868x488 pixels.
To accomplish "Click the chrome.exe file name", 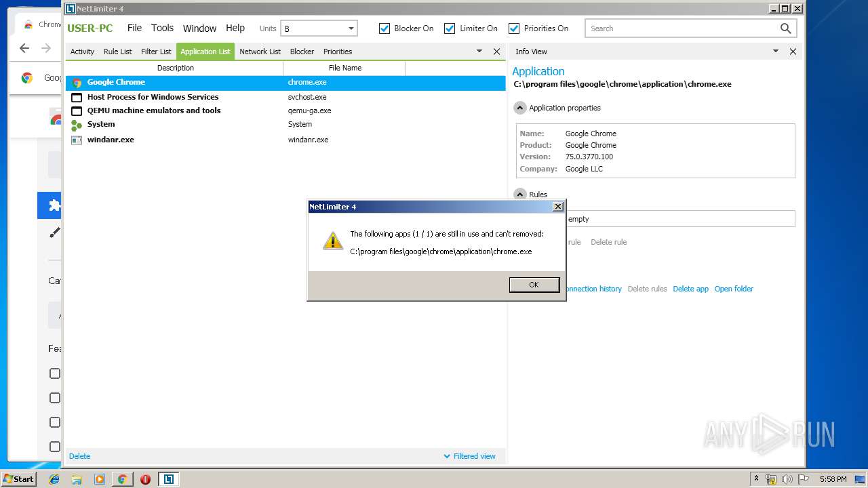I will [x=307, y=82].
